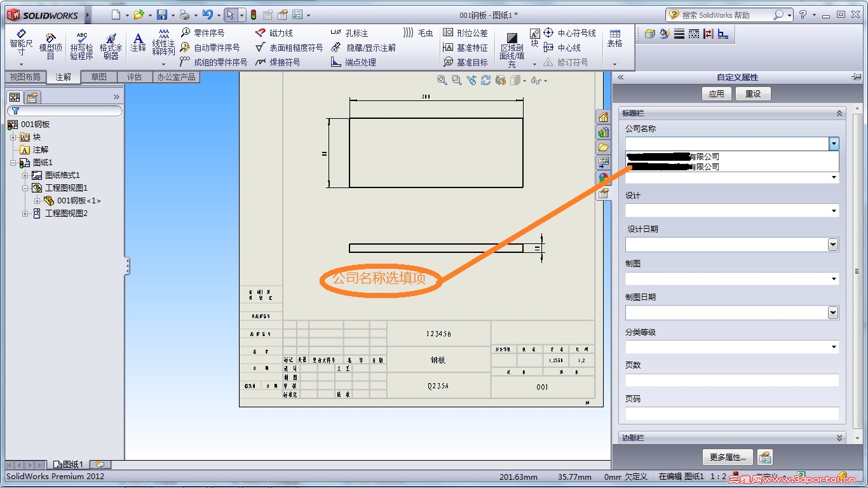Click the 更多属性... button
Image resolution: width=868 pixels, height=488 pixels.
click(x=728, y=457)
